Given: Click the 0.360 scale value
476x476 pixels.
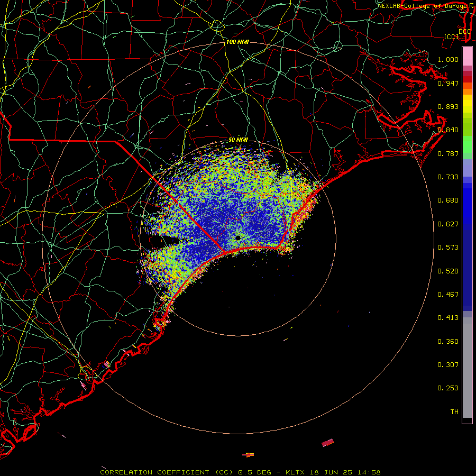Looking at the screenshot, I should click(x=448, y=342).
